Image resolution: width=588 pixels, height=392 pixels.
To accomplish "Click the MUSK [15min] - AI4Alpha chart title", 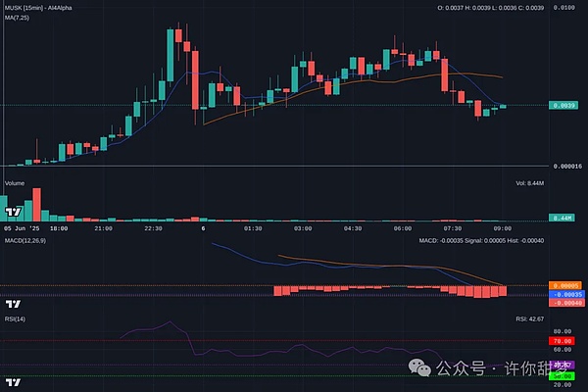I will [x=42, y=8].
